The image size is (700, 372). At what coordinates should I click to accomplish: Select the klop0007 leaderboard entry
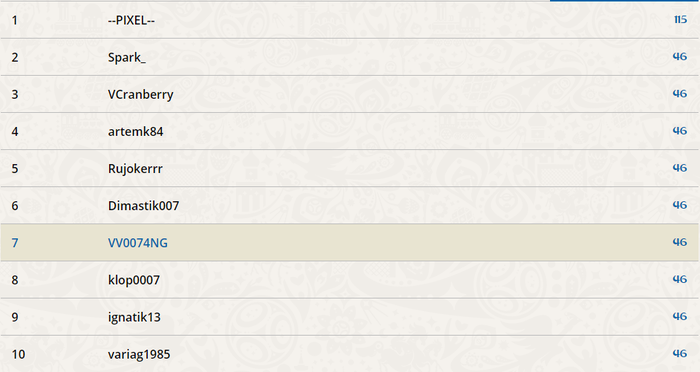click(134, 280)
